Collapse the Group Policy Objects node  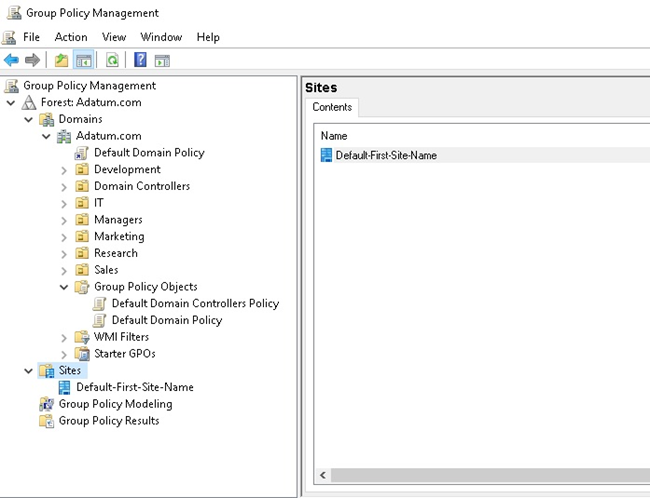[64, 287]
